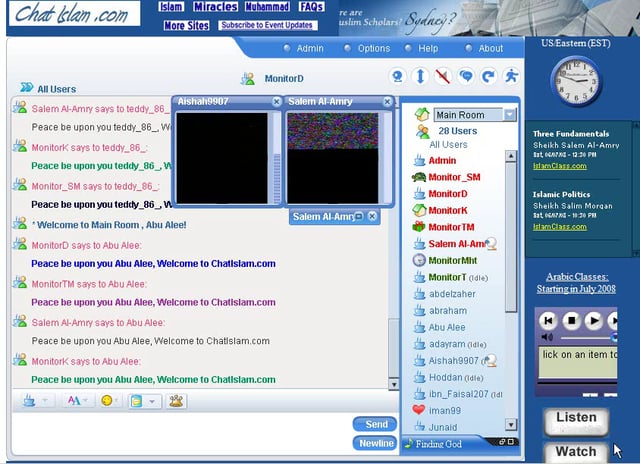This screenshot has height=464, width=640.
Task: Select Abu Alee in the user list
Action: pos(447,327)
